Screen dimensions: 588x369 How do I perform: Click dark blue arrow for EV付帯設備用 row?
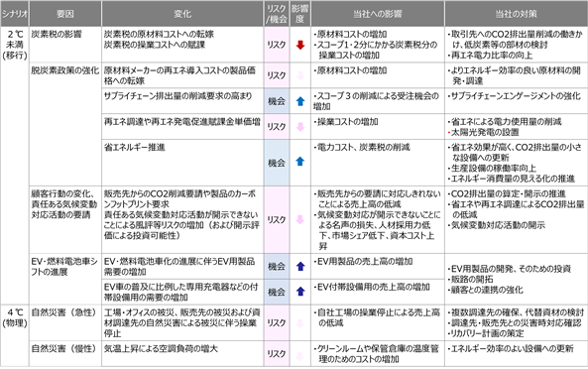[x=300, y=292]
